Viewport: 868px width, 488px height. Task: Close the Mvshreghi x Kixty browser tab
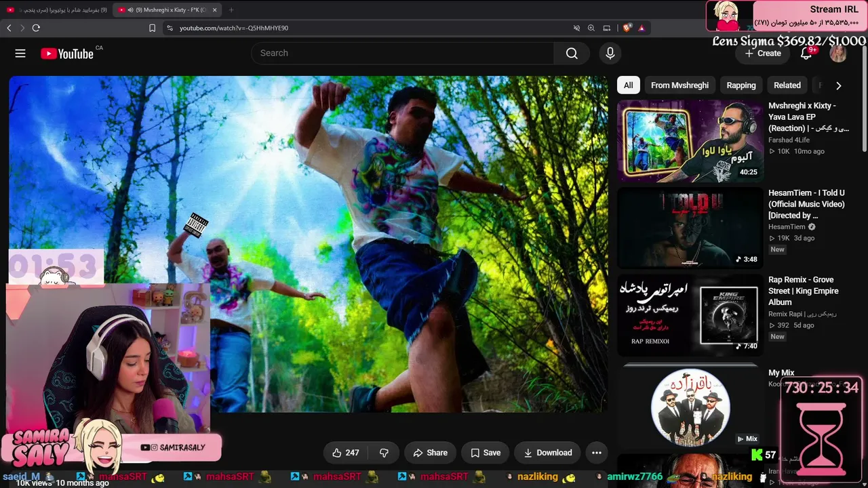215,9
